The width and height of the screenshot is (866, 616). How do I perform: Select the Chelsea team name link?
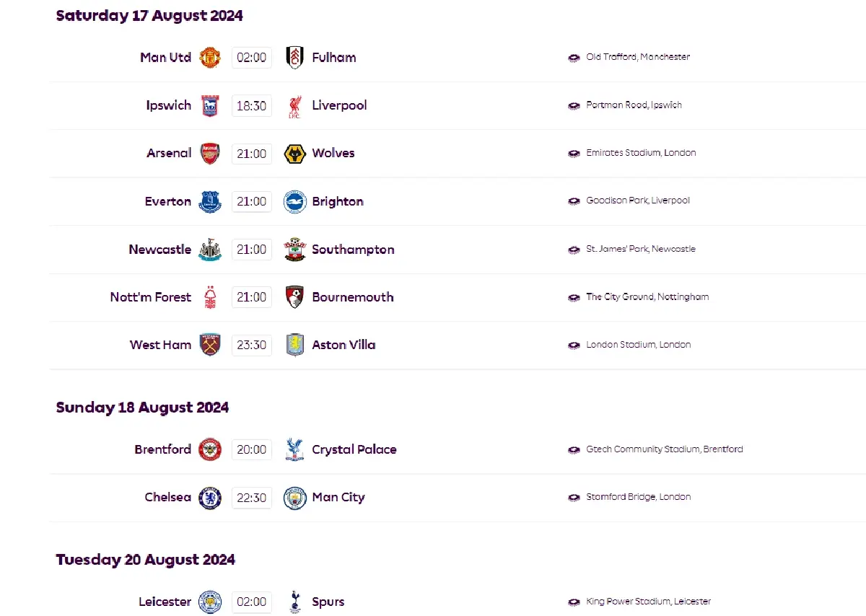[167, 497]
